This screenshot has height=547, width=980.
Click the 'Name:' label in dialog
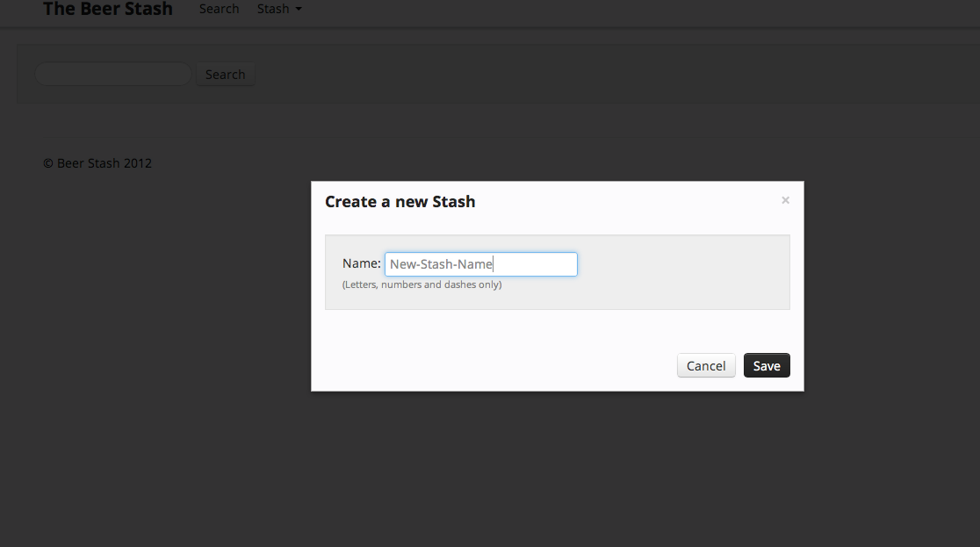tap(361, 263)
